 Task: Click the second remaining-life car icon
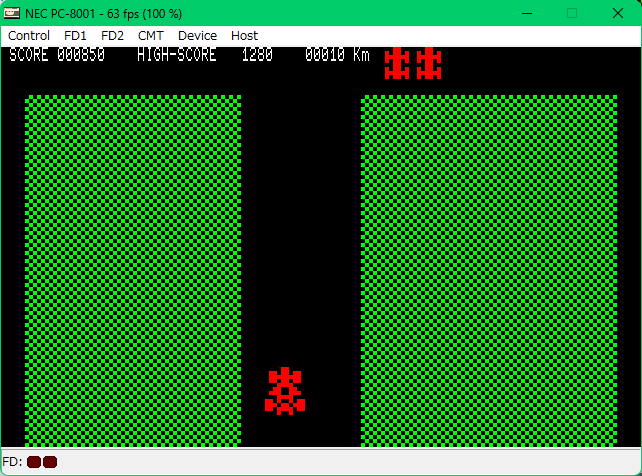429,63
